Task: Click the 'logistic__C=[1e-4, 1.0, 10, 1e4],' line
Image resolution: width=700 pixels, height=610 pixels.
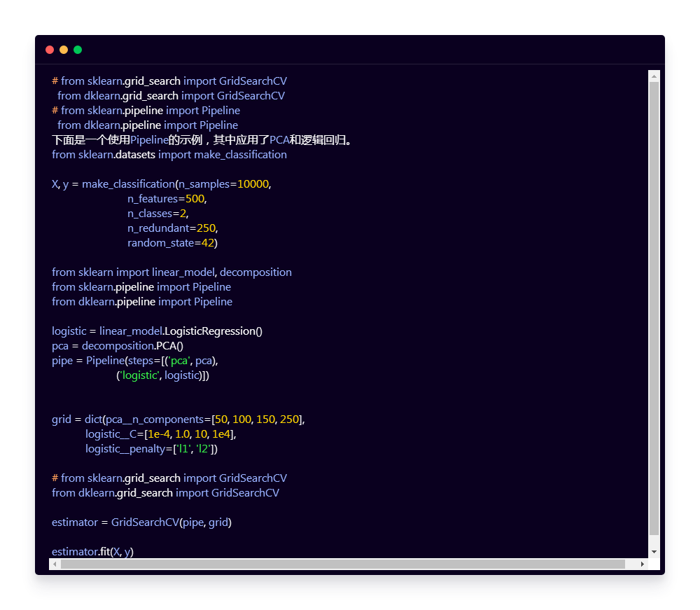Action: [161, 434]
